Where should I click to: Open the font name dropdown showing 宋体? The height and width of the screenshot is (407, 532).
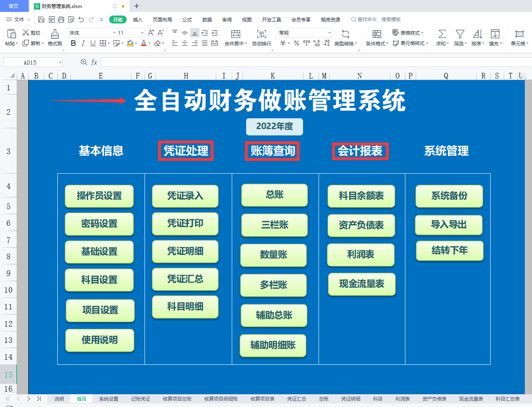pos(113,32)
